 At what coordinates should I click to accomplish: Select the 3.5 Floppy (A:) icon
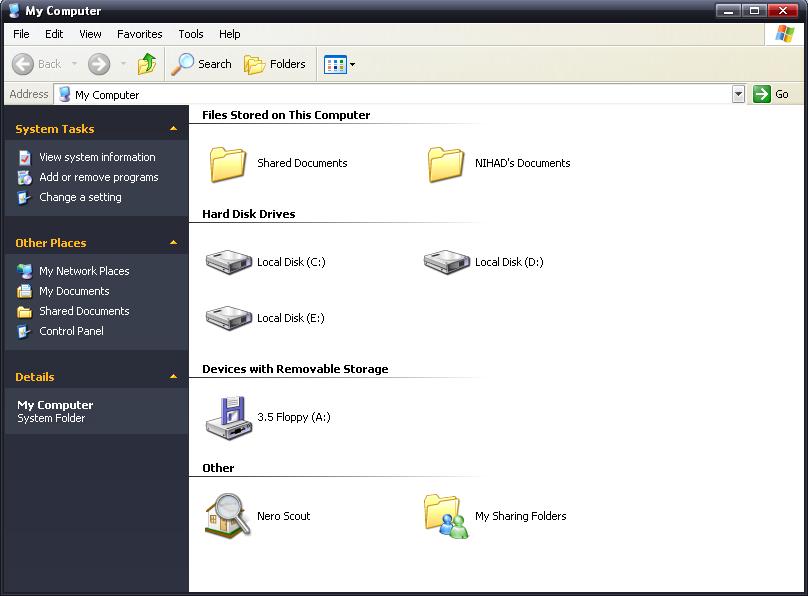coord(229,418)
